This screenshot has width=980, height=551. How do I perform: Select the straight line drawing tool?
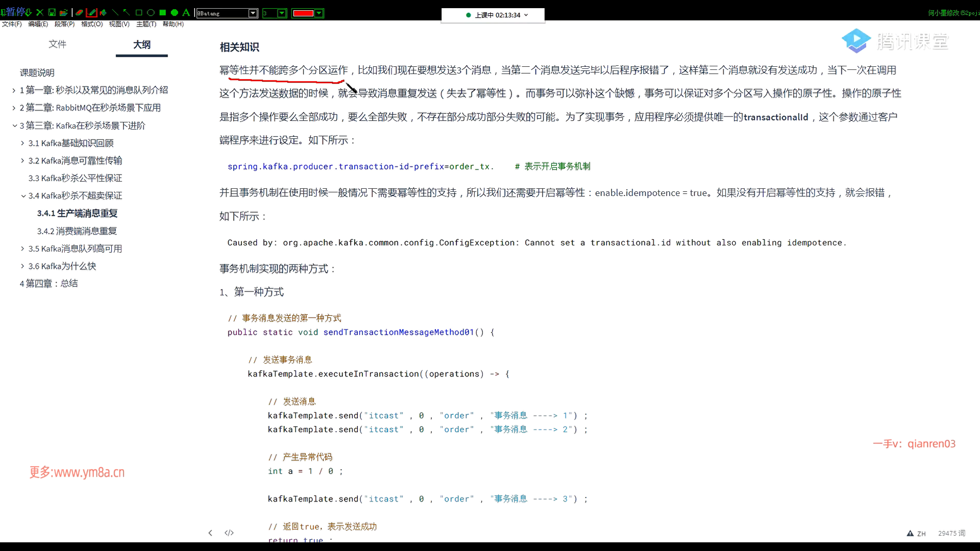[115, 13]
